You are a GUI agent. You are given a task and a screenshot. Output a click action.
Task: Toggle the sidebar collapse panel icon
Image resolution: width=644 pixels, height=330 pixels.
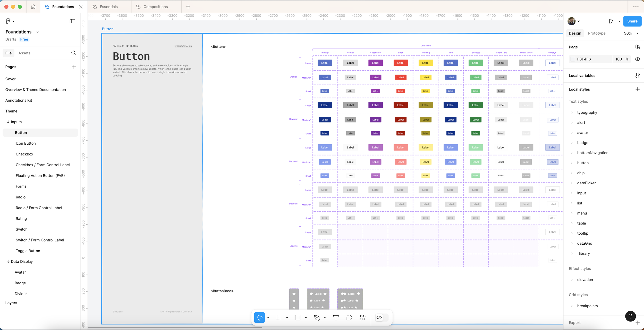(72, 21)
